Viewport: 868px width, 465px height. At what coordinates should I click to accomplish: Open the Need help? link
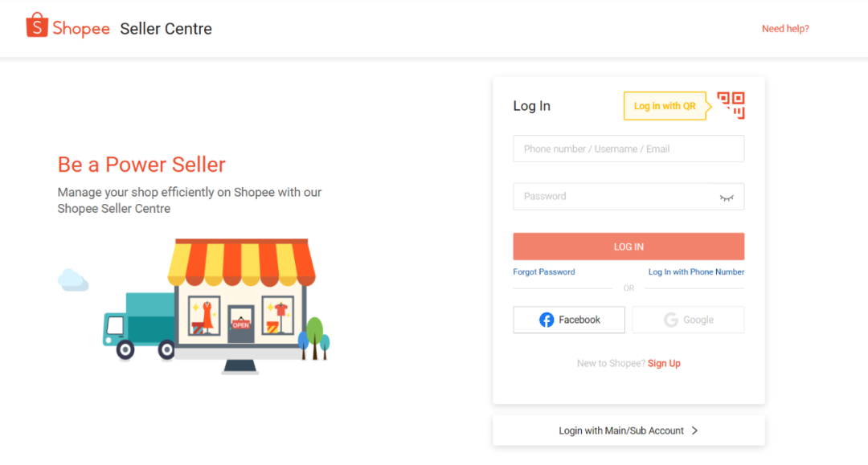(785, 29)
